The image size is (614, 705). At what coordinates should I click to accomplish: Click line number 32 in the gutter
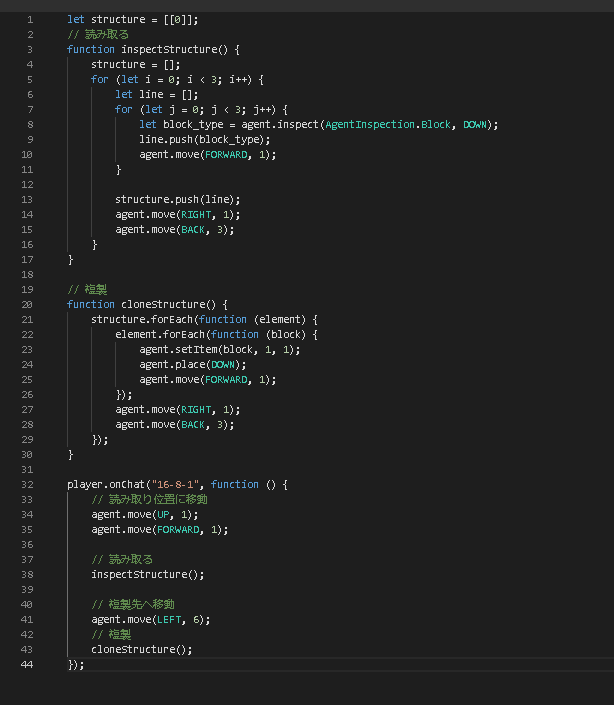tap(27, 485)
